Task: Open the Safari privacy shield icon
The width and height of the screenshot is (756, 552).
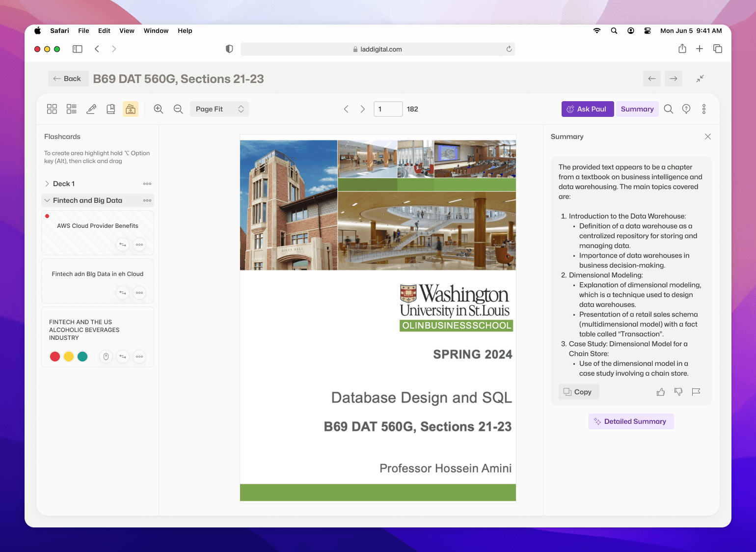Action: tap(229, 49)
